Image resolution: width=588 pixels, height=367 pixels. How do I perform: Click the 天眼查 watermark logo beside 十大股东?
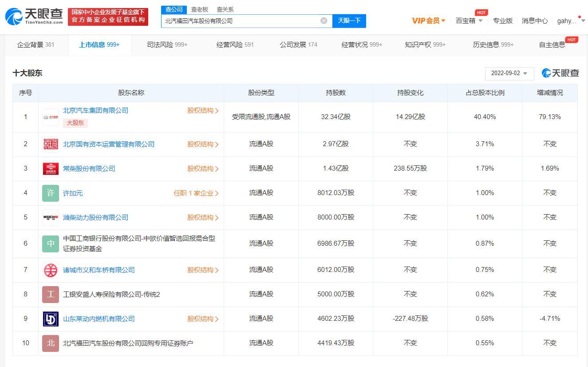(x=560, y=73)
